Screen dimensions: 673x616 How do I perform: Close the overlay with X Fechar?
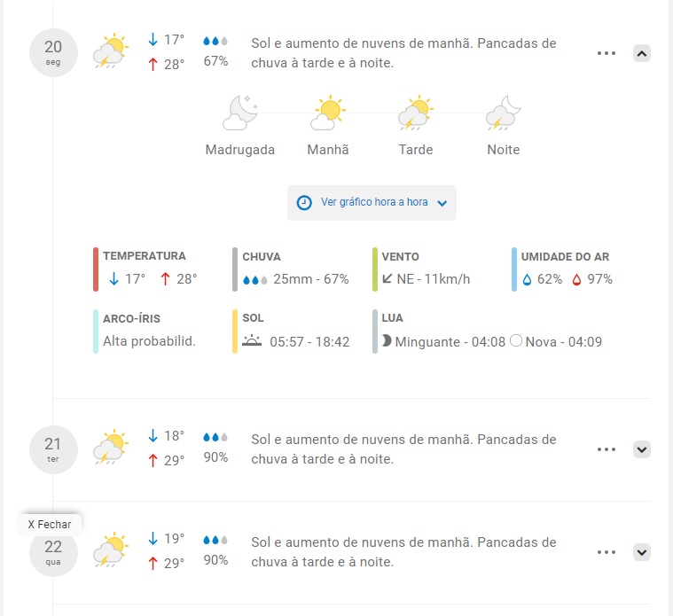coord(50,524)
